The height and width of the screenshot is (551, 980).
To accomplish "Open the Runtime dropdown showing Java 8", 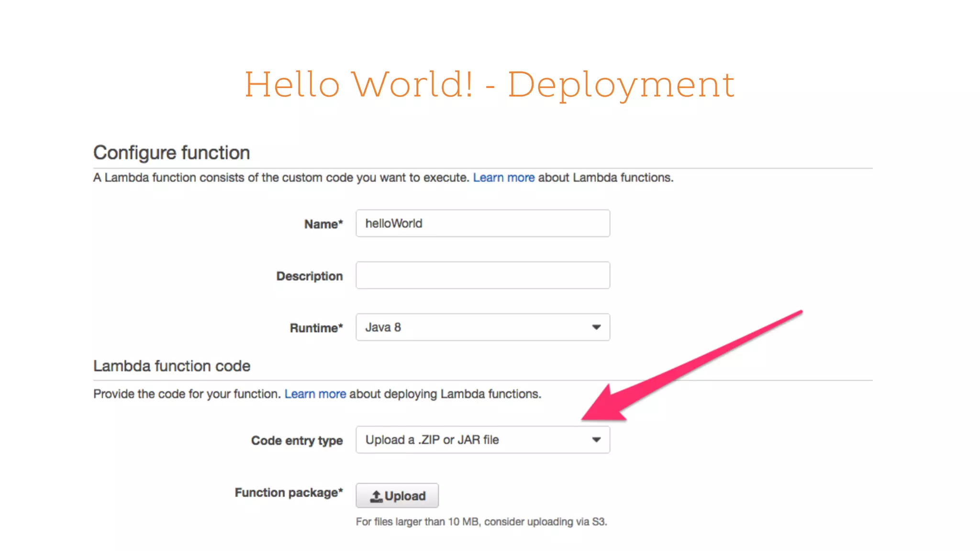I will click(x=483, y=327).
